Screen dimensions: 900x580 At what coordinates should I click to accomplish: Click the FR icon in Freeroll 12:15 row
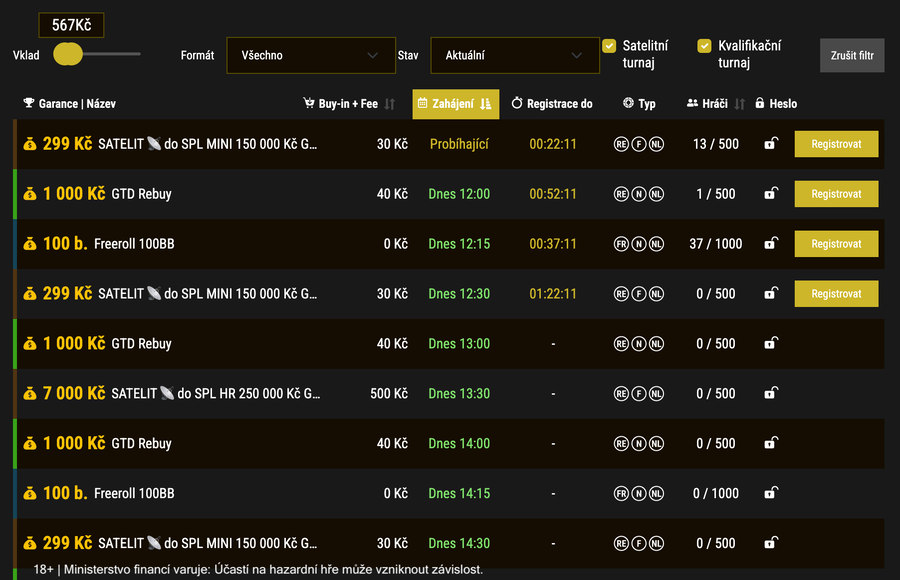coord(621,244)
